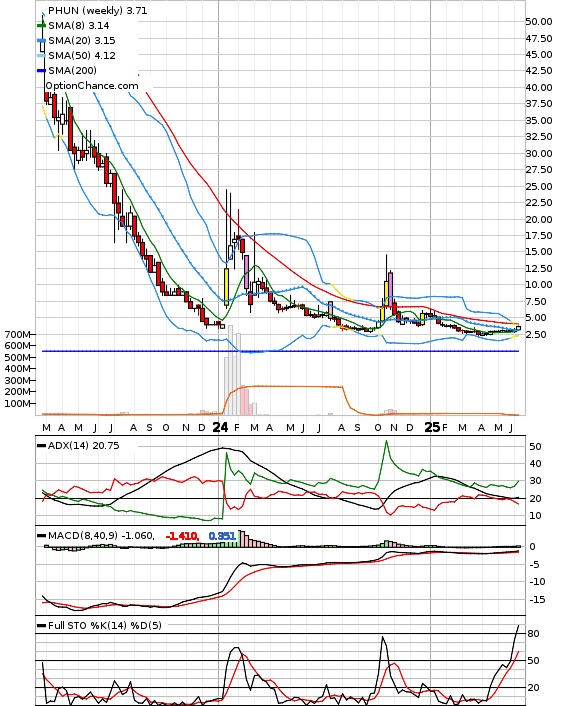Click the tall volume bar at January 2024

coord(231,370)
